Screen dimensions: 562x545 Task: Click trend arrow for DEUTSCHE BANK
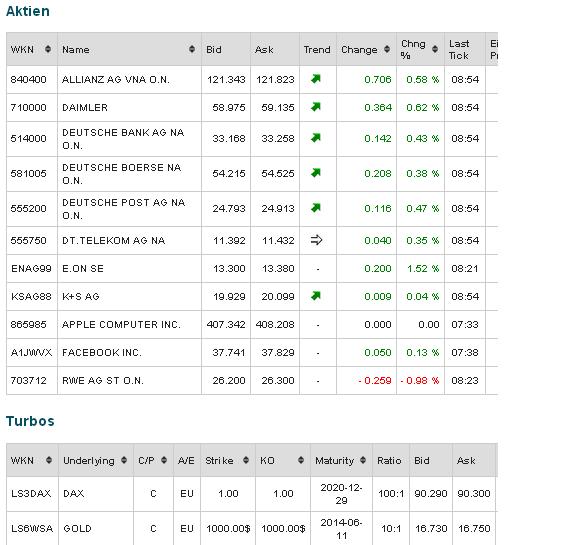pyautogui.click(x=316, y=138)
